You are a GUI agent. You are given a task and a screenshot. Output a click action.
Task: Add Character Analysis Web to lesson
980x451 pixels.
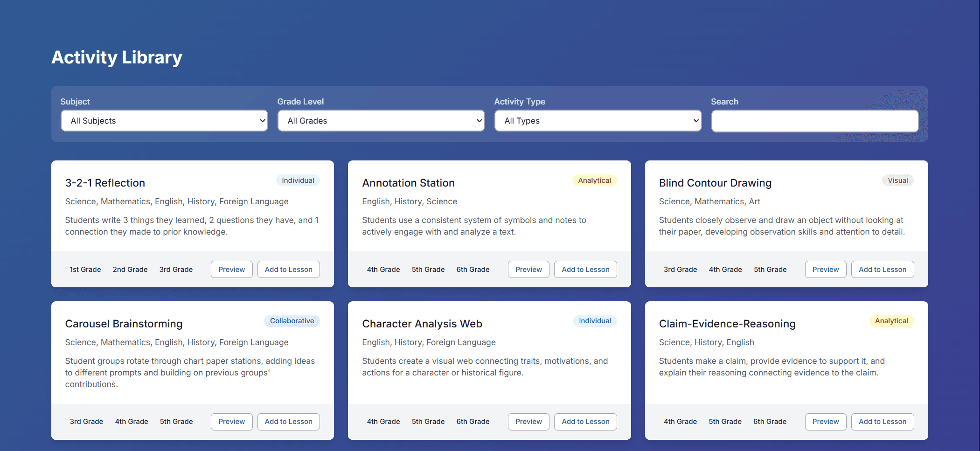pyautogui.click(x=585, y=422)
